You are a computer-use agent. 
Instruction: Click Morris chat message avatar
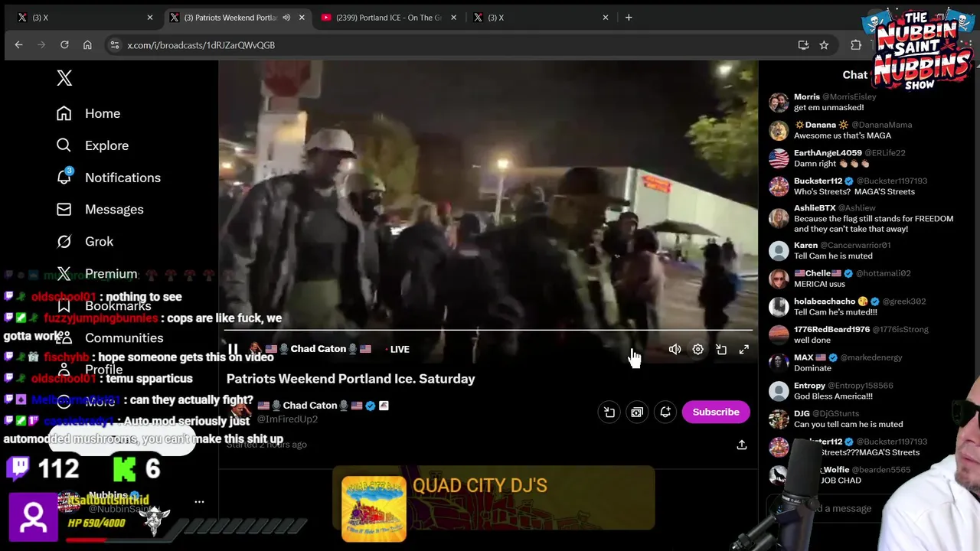pos(779,103)
